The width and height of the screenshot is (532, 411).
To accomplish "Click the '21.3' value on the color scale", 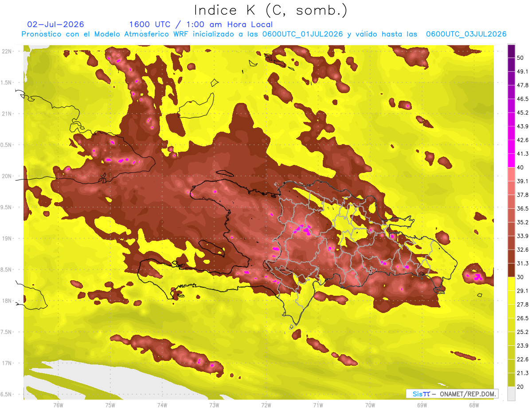I will click(523, 373).
